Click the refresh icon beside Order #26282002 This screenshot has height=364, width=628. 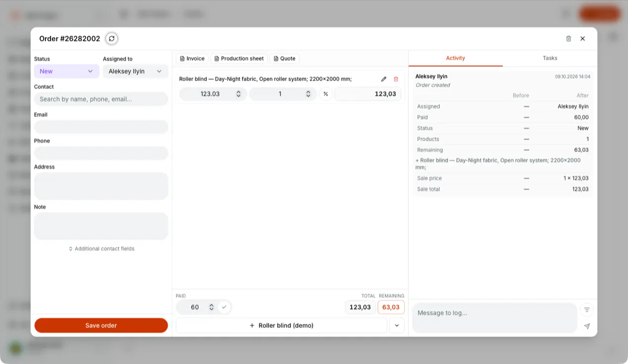112,39
